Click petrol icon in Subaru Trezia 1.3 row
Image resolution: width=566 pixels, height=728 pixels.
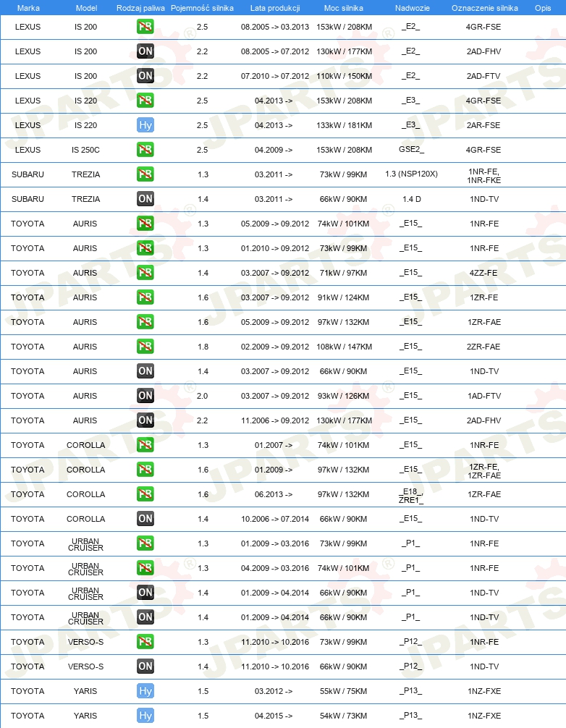click(145, 174)
